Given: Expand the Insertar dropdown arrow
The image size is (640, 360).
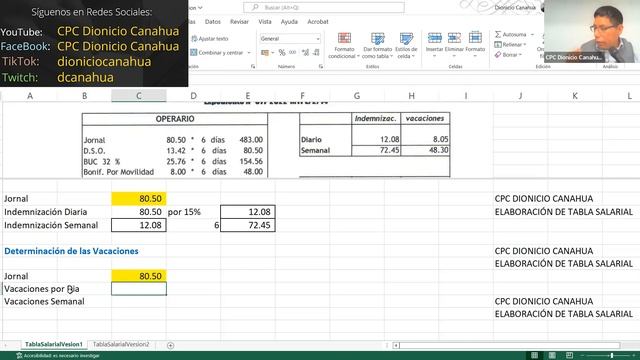Looking at the screenshot, I should [x=434, y=56].
